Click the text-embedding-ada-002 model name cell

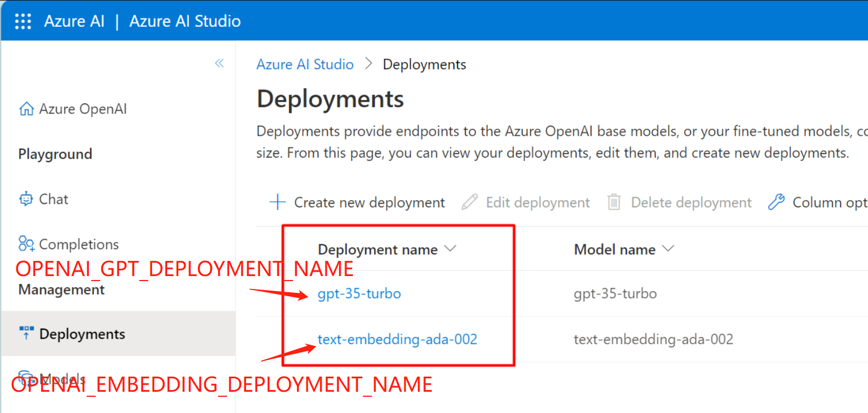(653, 339)
